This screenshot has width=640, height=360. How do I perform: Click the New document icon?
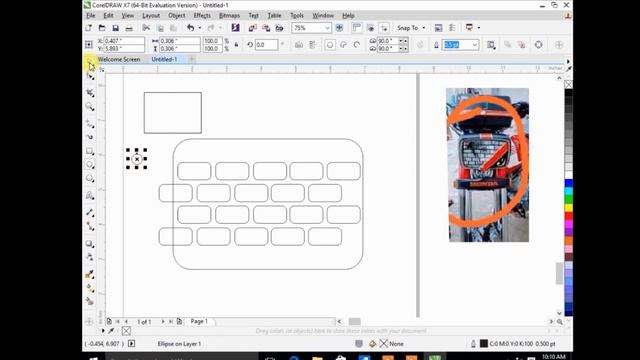[x=89, y=28]
